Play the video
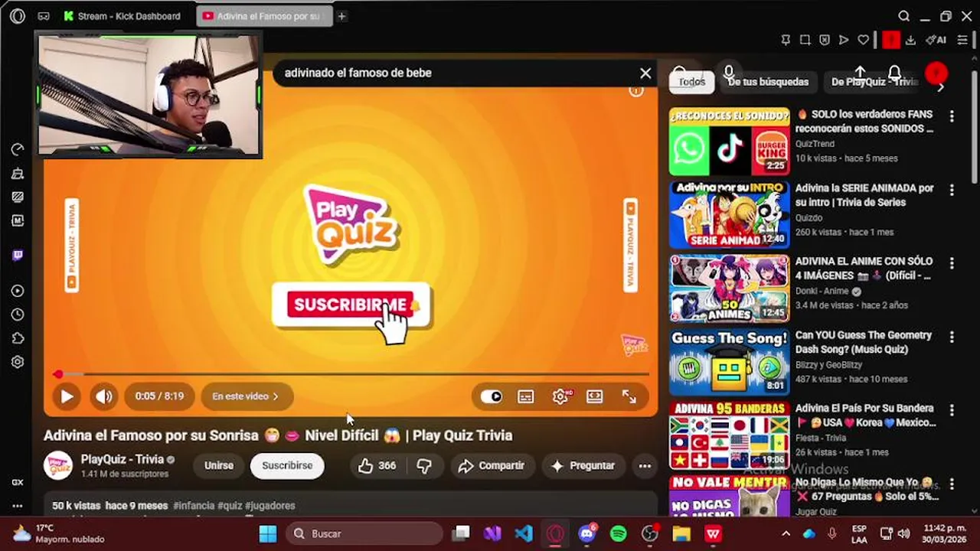The width and height of the screenshot is (980, 551). (67, 396)
